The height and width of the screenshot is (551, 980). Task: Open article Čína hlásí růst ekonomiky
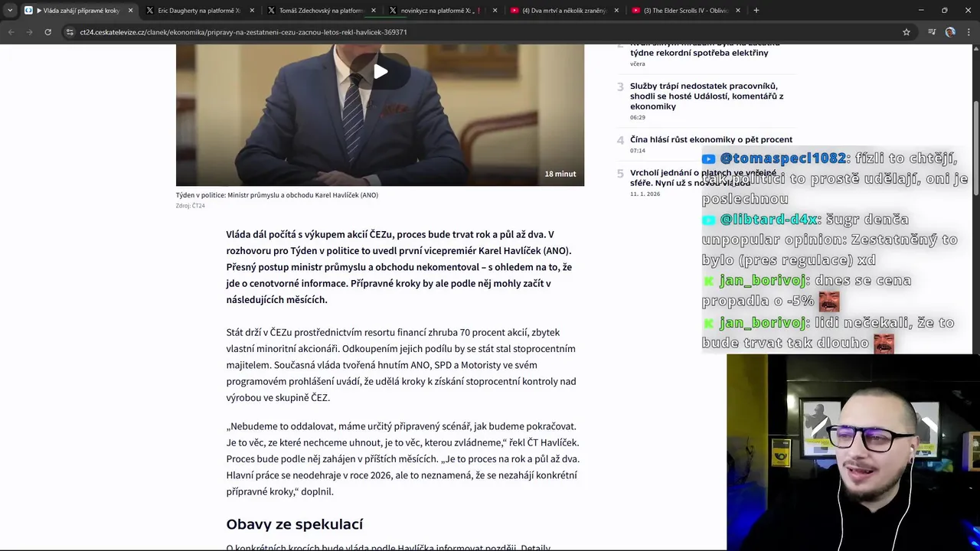[x=711, y=139]
